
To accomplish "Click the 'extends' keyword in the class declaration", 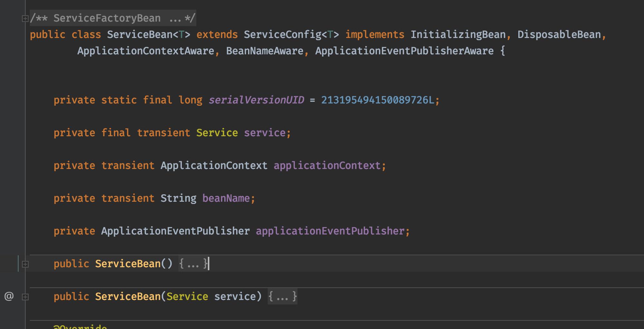I will 217,34.
